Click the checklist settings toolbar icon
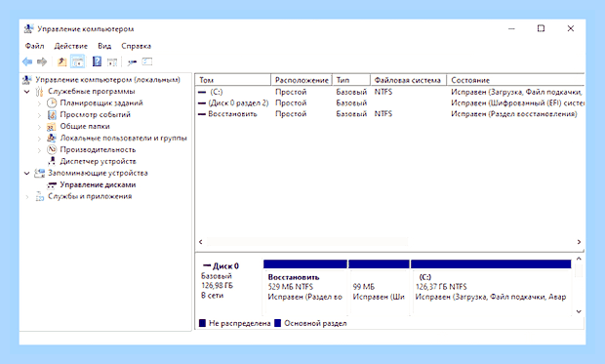The image size is (605, 364). tap(147, 61)
